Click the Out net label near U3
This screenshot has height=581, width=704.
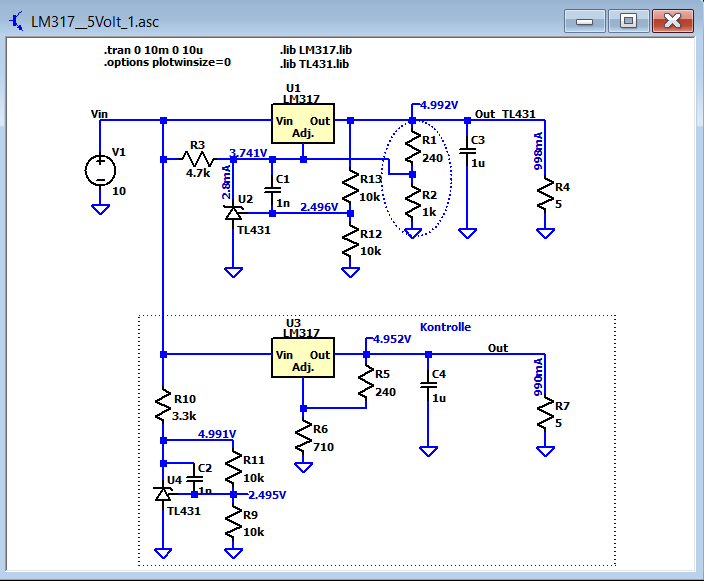(x=498, y=348)
